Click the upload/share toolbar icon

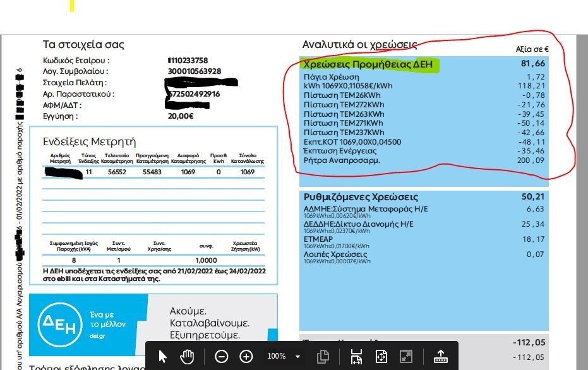pos(441,357)
